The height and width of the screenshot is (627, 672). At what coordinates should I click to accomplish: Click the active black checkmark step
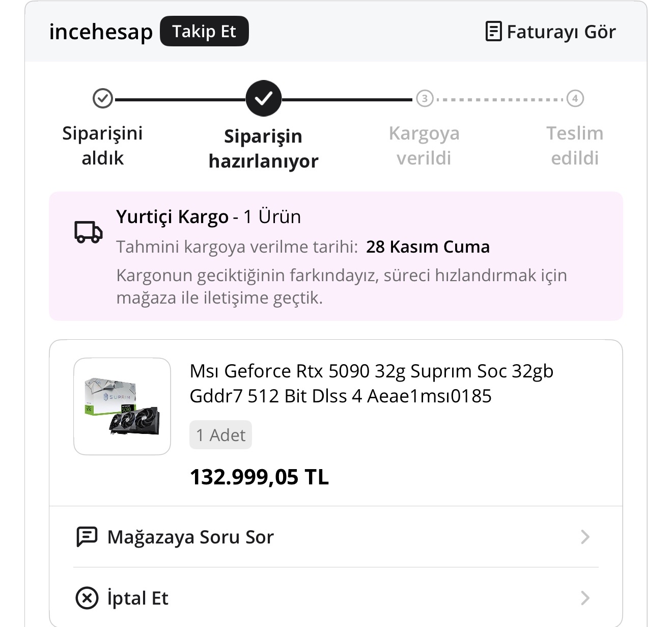[263, 98]
